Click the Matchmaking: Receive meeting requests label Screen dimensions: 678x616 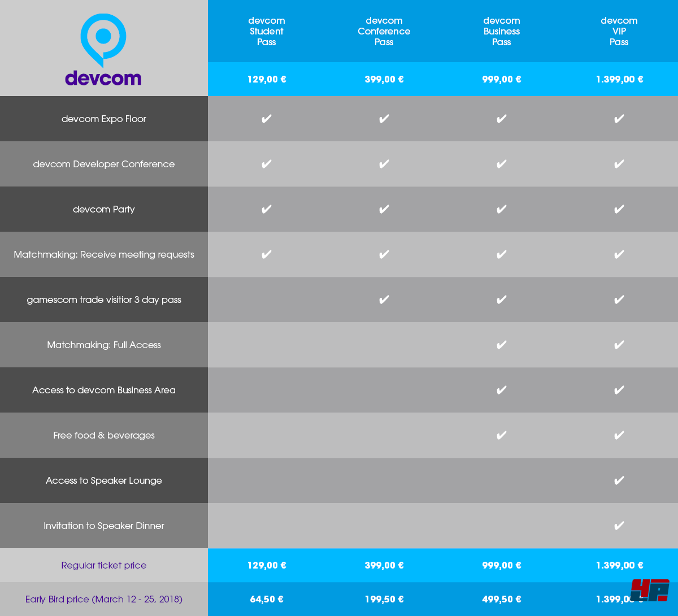click(104, 254)
